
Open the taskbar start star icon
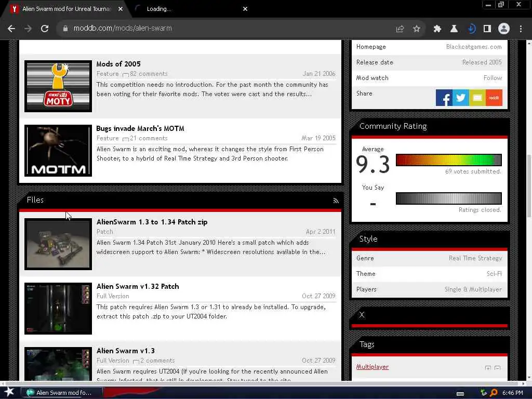click(x=8, y=392)
